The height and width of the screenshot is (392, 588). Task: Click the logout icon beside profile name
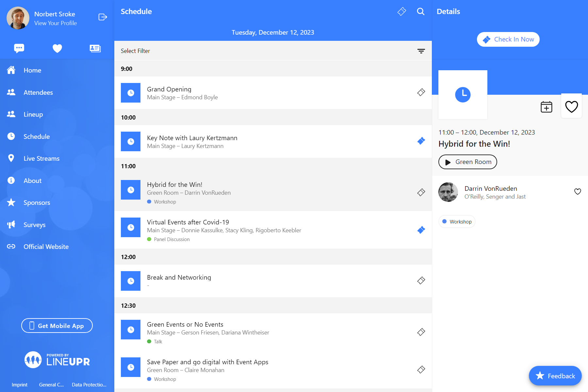(103, 17)
